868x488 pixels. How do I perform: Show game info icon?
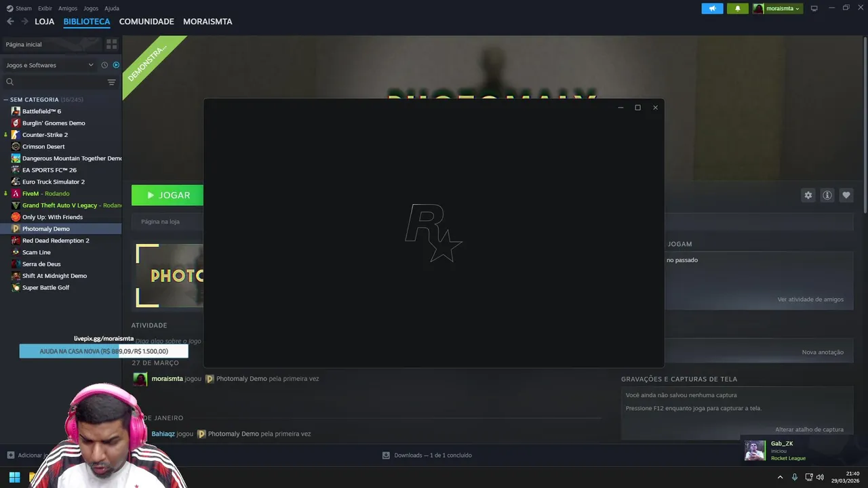click(827, 195)
